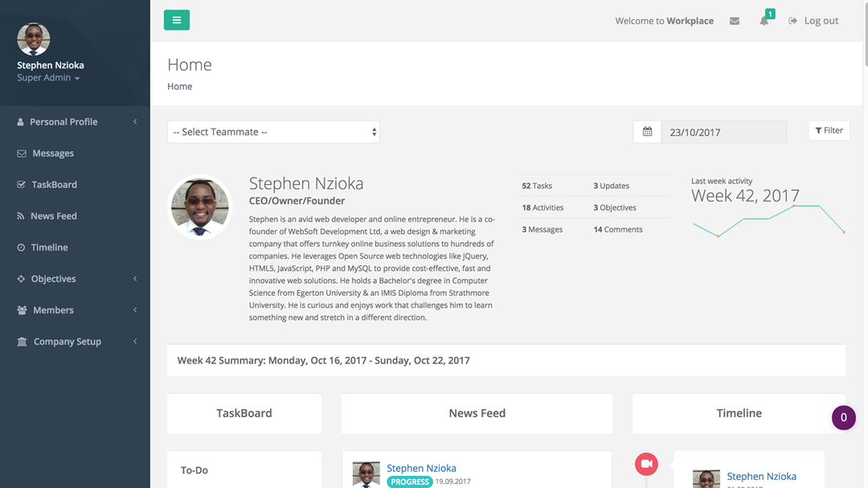The image size is (868, 488).
Task: Open Timeline in the sidebar
Action: (x=49, y=248)
